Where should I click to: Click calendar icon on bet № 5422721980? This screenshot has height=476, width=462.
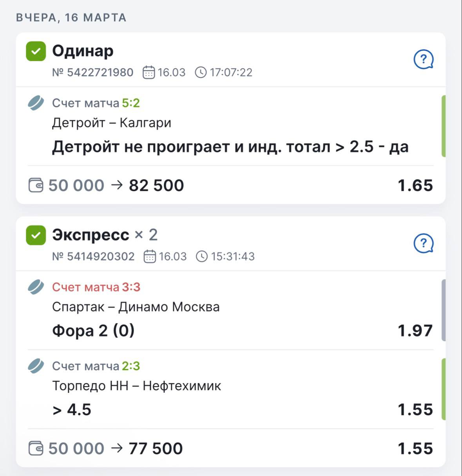click(x=149, y=72)
